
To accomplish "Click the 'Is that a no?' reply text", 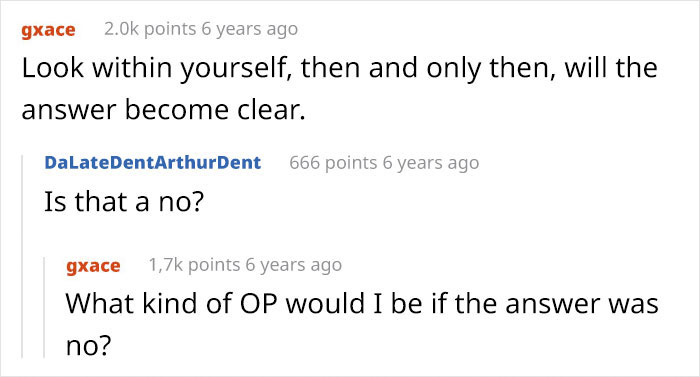I will click(x=124, y=201).
